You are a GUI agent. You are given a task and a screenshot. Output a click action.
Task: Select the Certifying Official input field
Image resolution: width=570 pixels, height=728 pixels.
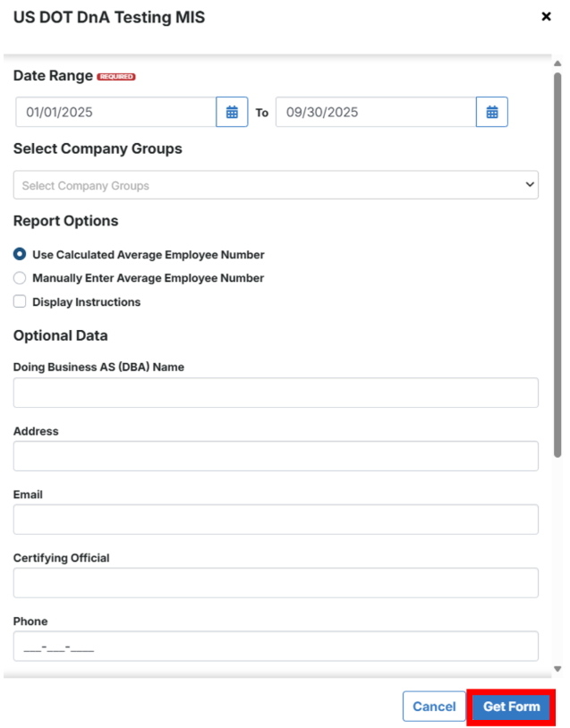[276, 583]
